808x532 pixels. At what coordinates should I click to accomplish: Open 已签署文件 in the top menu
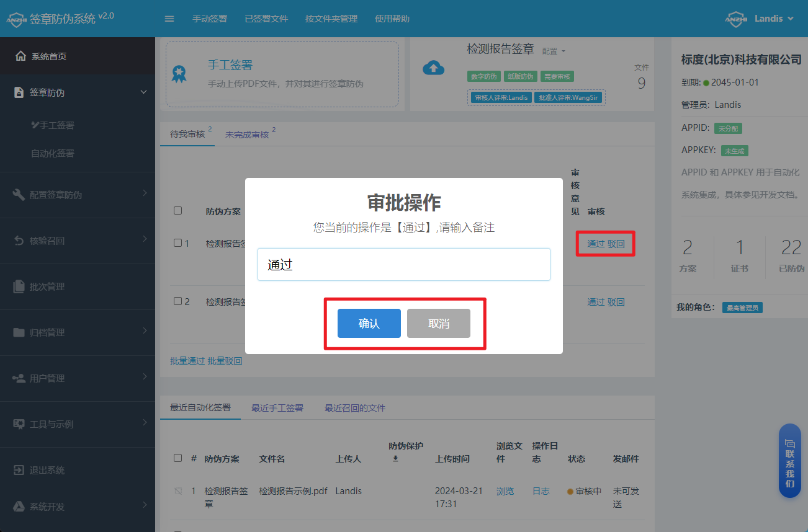coord(266,19)
